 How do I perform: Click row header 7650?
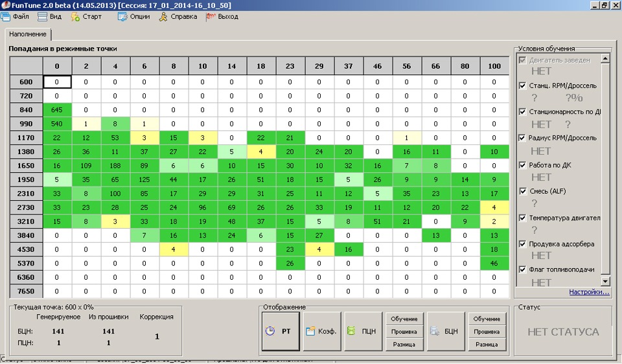click(26, 291)
